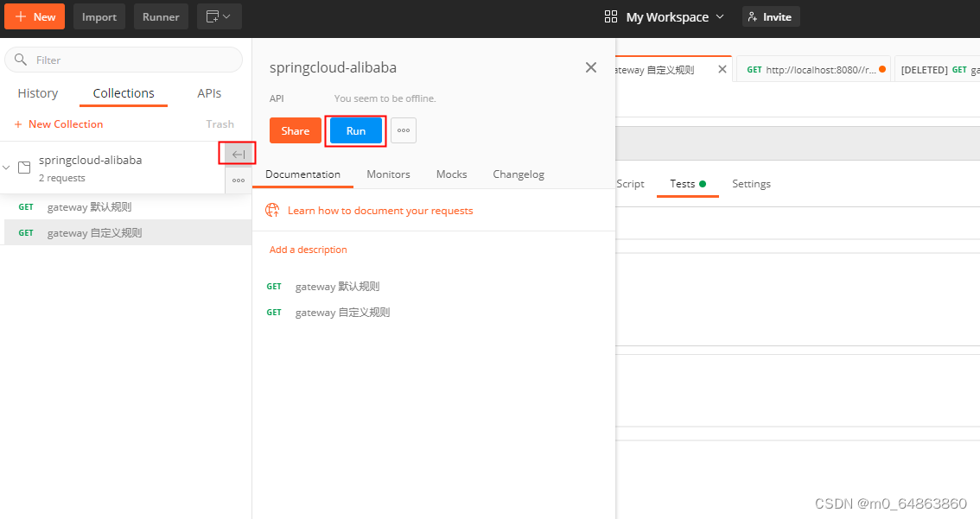Open gateway 默认规则 in documentation list

[x=337, y=286]
